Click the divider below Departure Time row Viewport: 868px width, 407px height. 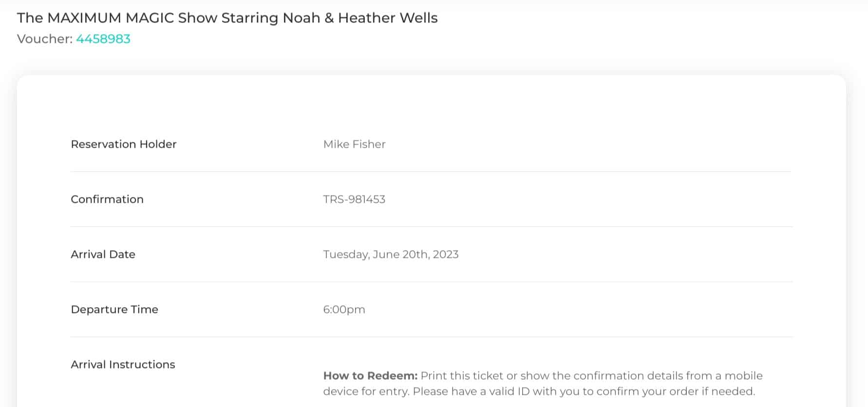pyautogui.click(x=432, y=337)
